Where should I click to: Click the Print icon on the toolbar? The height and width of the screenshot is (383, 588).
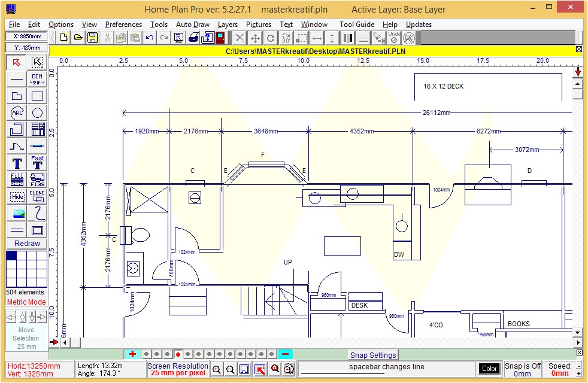194,37
